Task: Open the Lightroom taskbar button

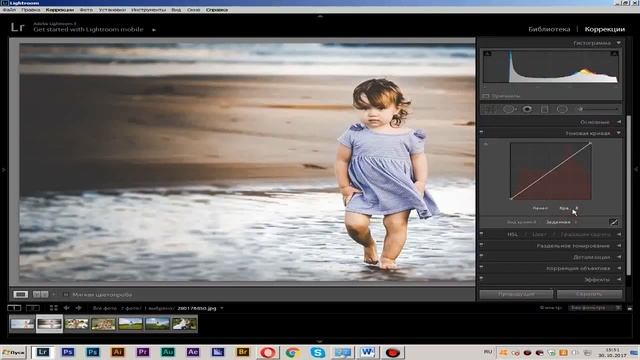Action: click(x=43, y=352)
